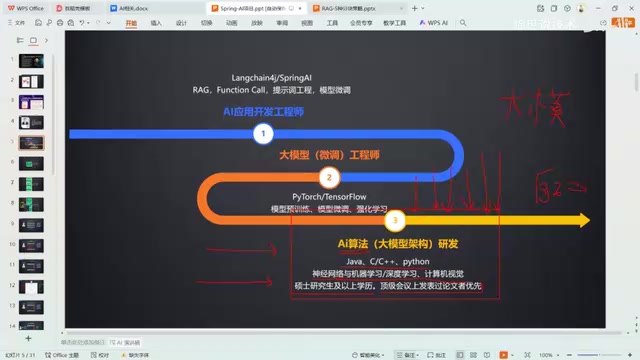Screen dimensions: 640x360
Task: Select the 视图 ribbon tab
Action: point(307,23)
